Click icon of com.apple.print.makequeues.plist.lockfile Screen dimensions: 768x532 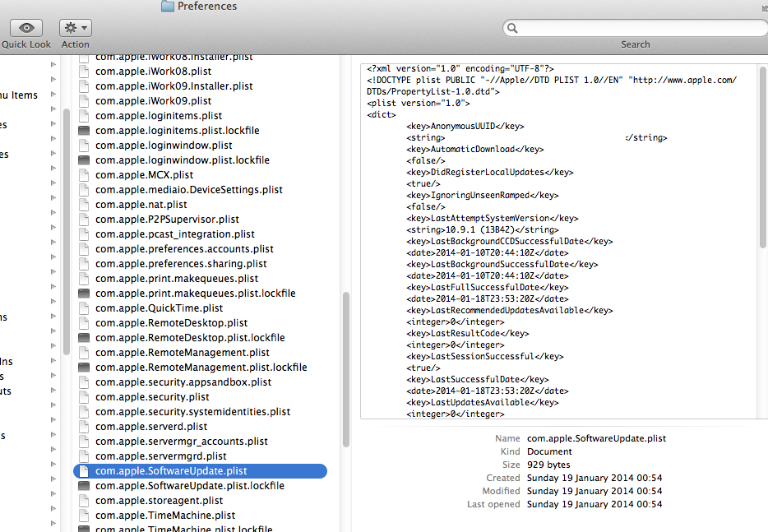tap(84, 293)
